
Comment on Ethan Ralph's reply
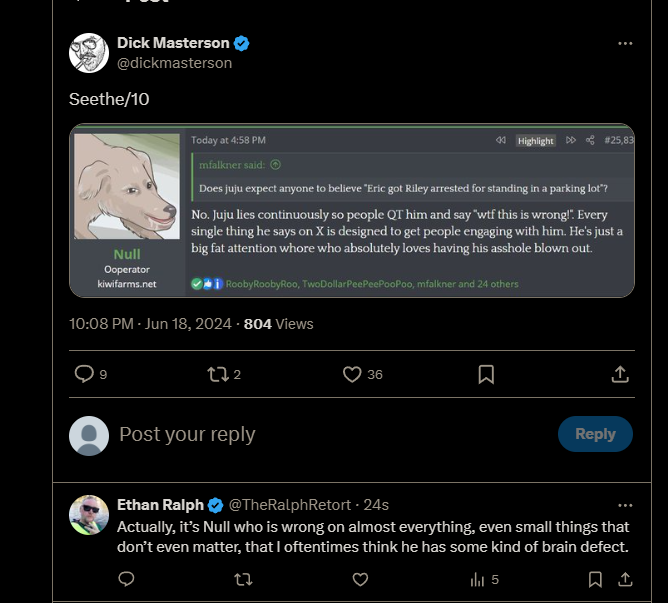(126, 579)
